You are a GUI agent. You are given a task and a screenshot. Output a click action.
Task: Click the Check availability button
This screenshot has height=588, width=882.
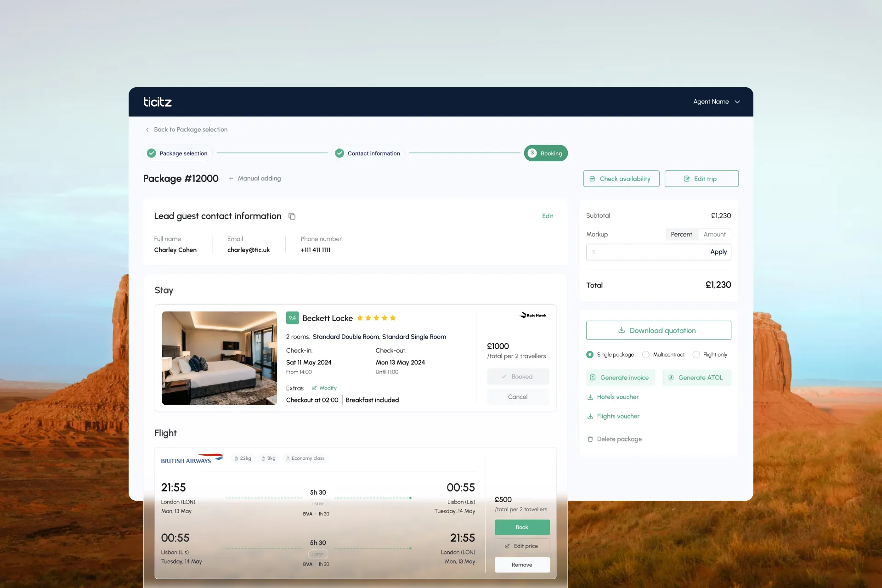(x=621, y=179)
